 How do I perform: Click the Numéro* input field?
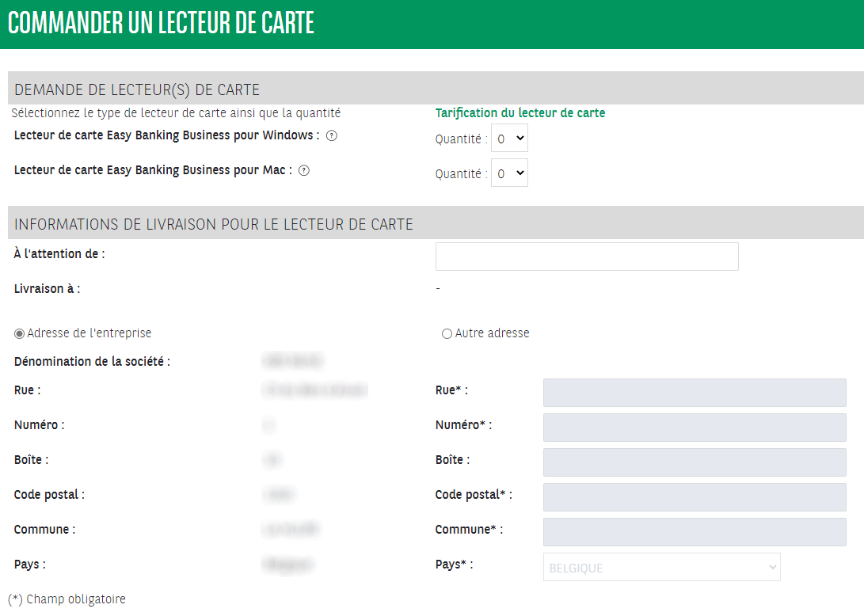coord(695,428)
